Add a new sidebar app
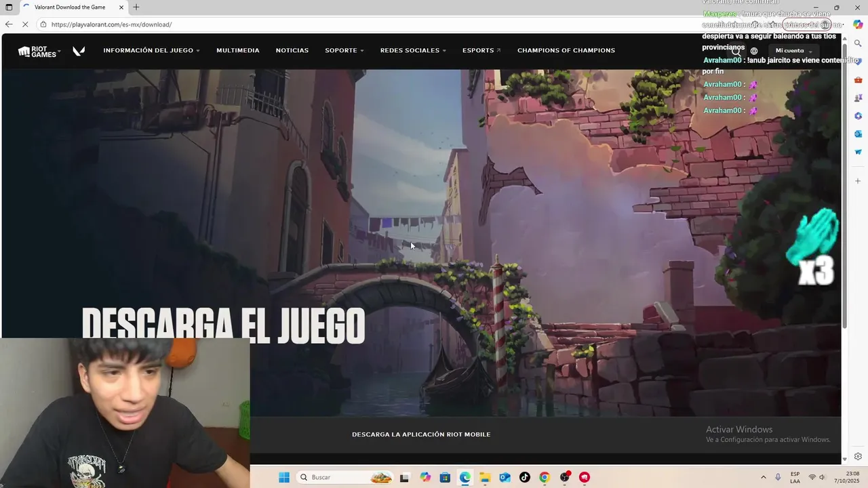 858,181
